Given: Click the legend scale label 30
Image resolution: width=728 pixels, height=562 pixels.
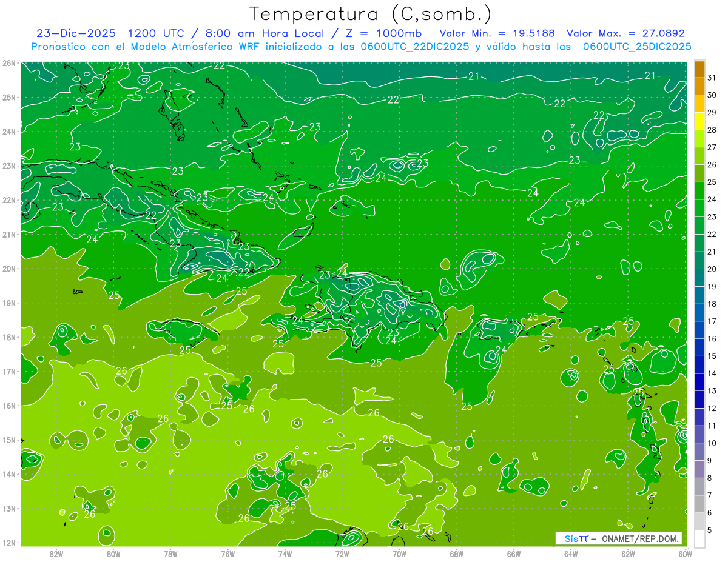Looking at the screenshot, I should (x=712, y=95).
